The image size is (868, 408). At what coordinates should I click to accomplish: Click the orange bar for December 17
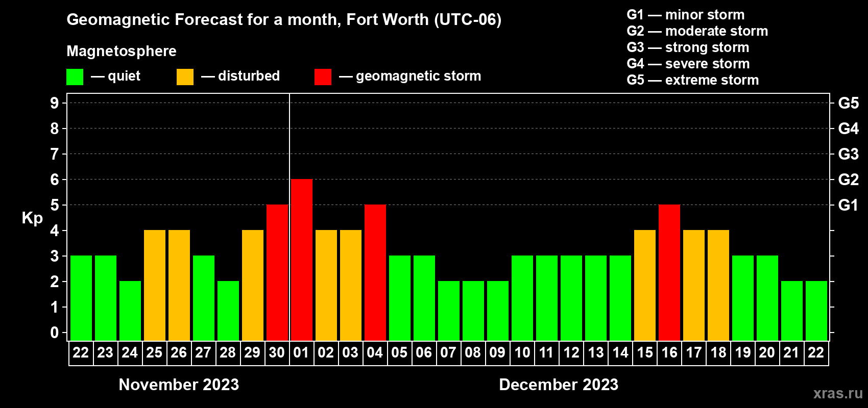(693, 285)
